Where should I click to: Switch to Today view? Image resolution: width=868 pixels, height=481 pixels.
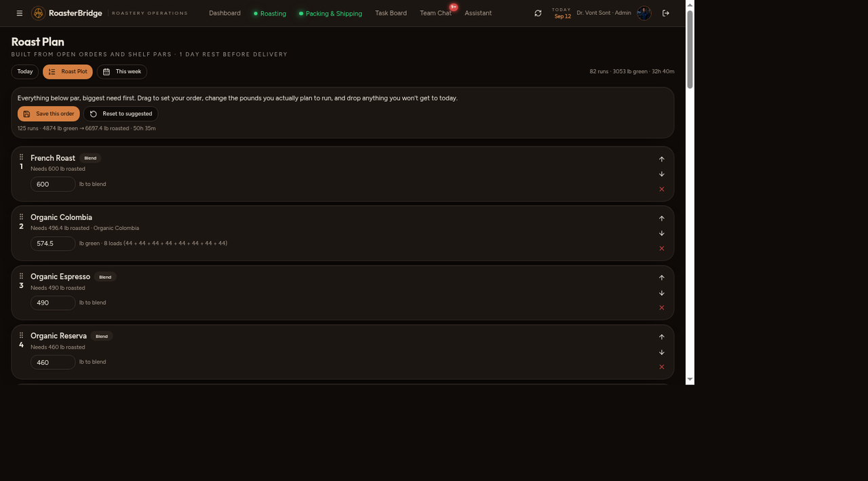(25, 71)
